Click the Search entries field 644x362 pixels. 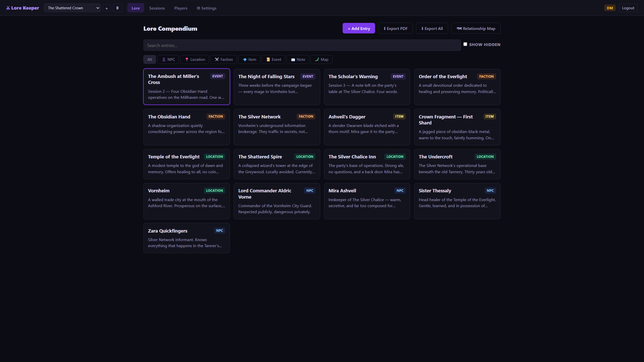click(302, 45)
